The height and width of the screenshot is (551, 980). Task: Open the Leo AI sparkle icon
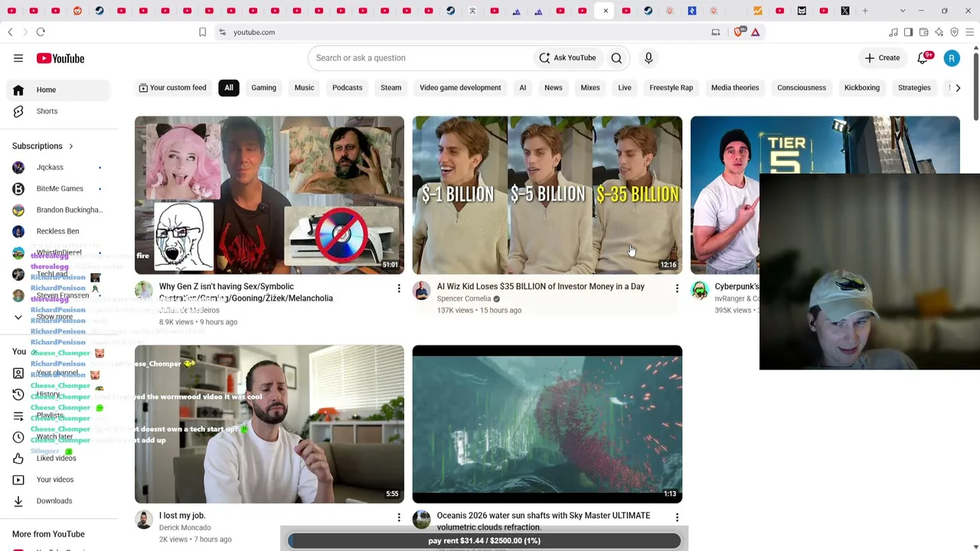[939, 32]
